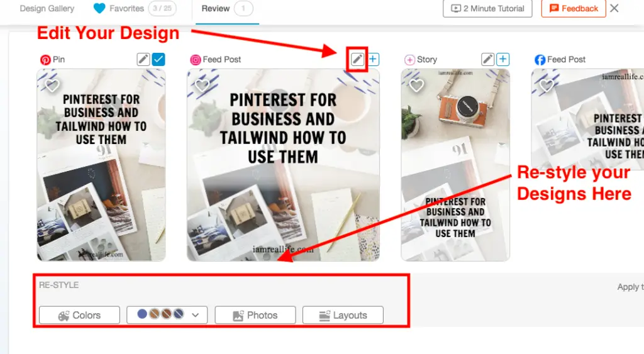The image size is (644, 354).
Task: Uncheck the selected Pin design checkbox
Action: click(x=158, y=60)
